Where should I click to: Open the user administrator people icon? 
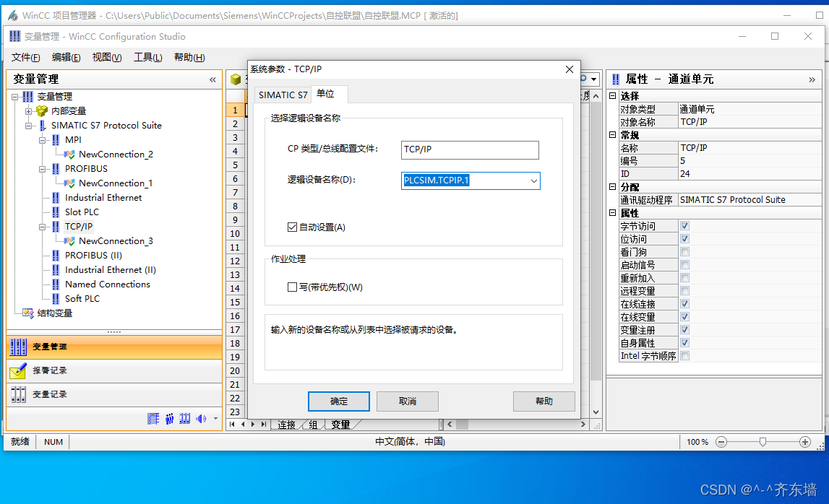[x=169, y=419]
